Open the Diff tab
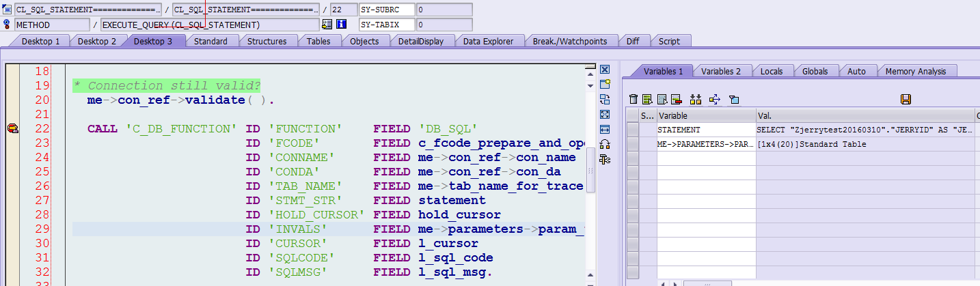The width and height of the screenshot is (980, 286). click(x=634, y=41)
